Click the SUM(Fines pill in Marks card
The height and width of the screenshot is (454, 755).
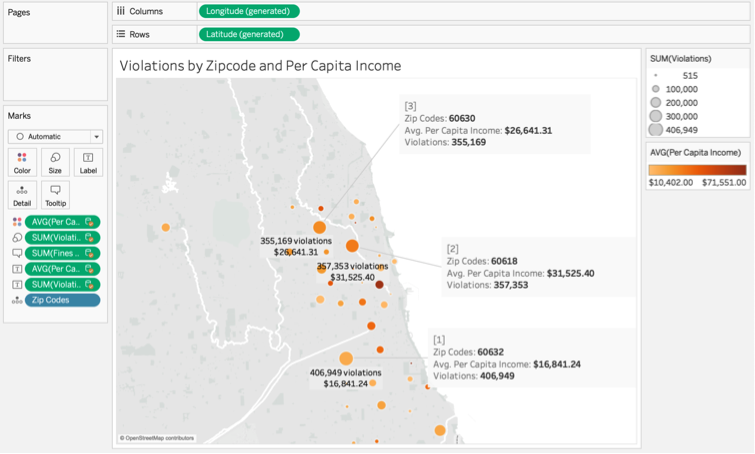(63, 254)
